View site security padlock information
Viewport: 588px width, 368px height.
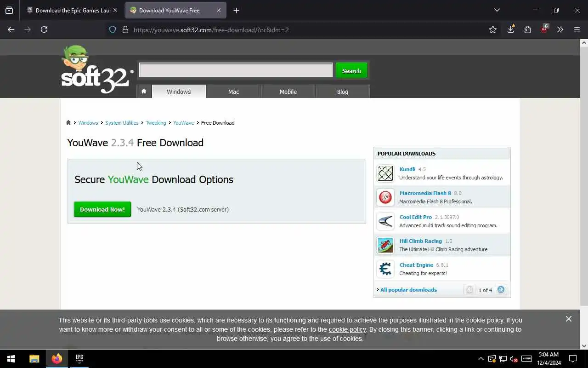(125, 29)
